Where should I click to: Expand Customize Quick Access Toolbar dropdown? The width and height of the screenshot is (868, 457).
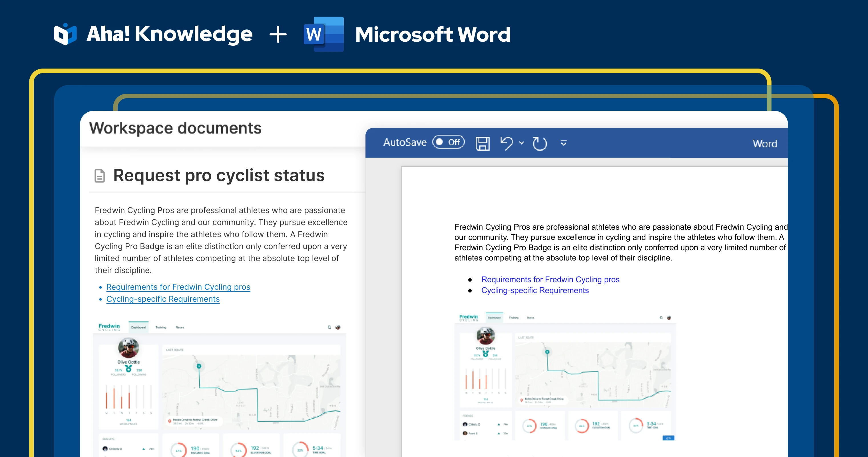563,143
